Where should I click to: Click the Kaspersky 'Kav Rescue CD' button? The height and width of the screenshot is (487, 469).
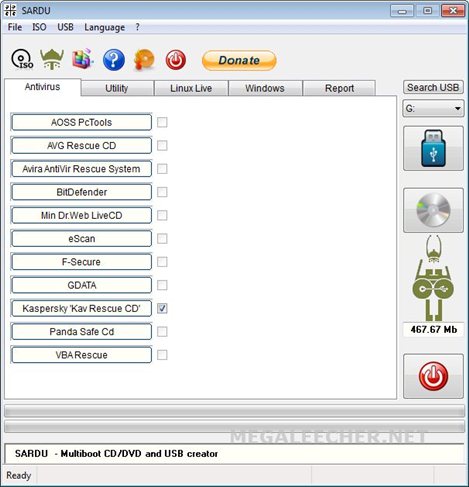81,308
